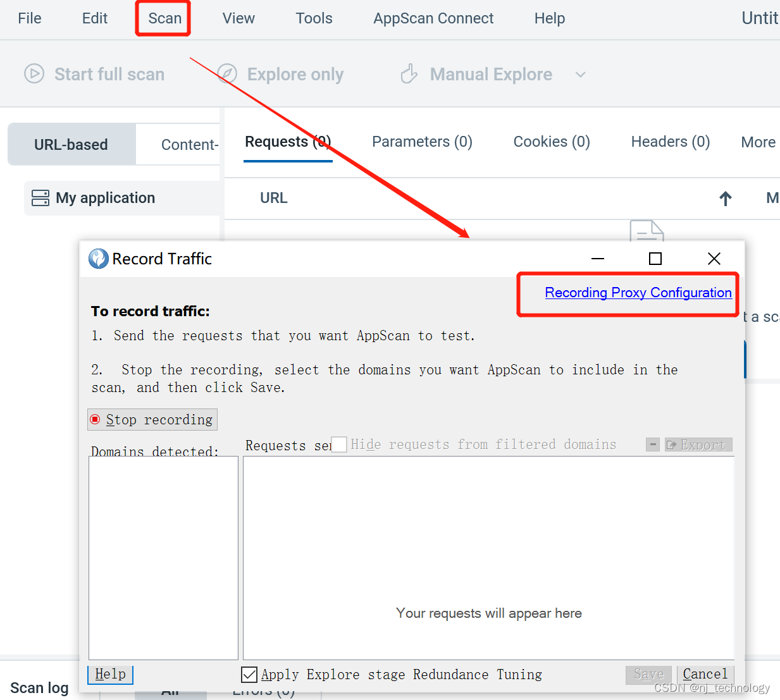This screenshot has width=780, height=700.
Task: Open the Headers (0) tab
Action: click(x=671, y=142)
